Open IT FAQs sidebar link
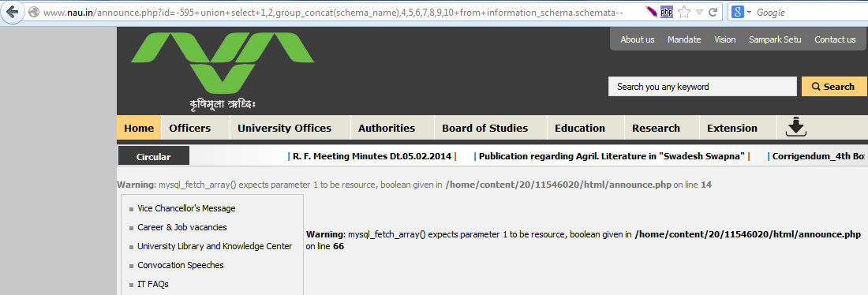This screenshot has width=868, height=295. click(x=153, y=284)
